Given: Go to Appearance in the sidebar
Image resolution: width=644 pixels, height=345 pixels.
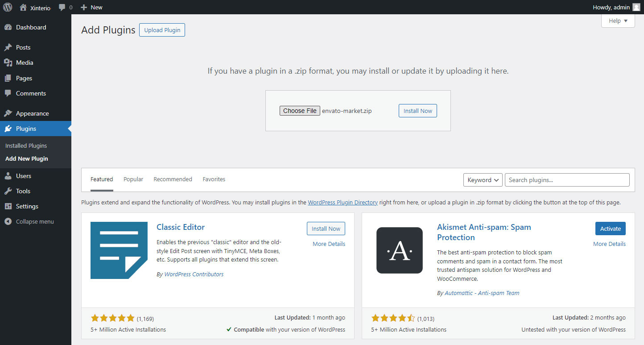Looking at the screenshot, I should [32, 113].
